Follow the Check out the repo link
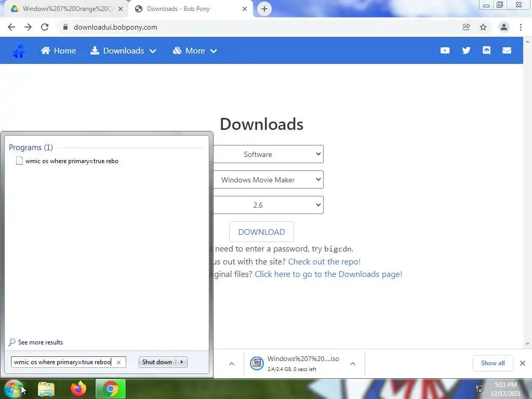532x399 pixels. pos(324,262)
